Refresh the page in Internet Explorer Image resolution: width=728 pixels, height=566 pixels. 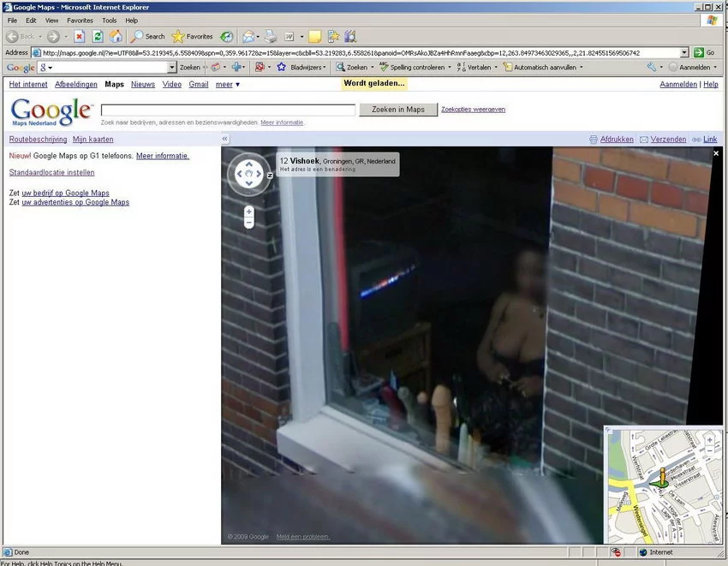[97, 36]
